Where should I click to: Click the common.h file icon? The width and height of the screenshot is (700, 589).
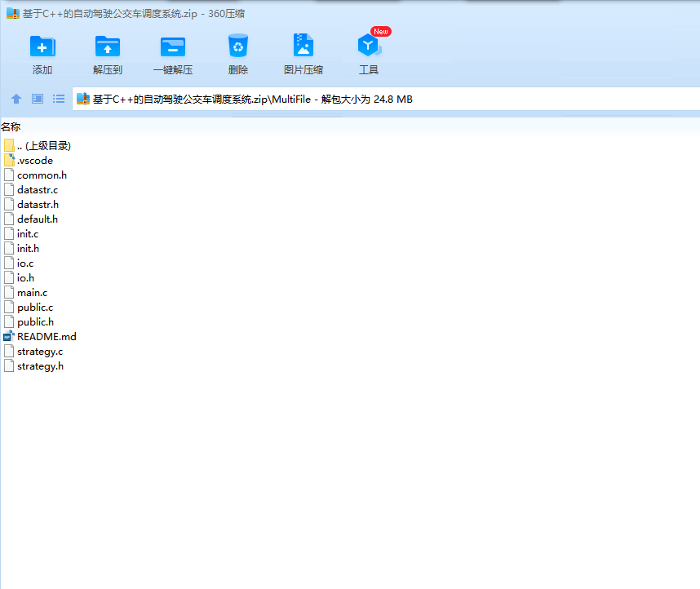click(9, 175)
